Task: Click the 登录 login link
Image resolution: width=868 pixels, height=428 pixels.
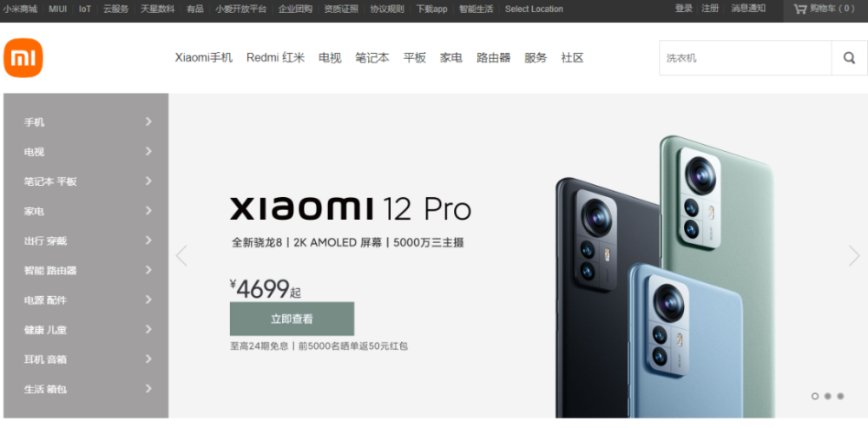Action: (684, 9)
